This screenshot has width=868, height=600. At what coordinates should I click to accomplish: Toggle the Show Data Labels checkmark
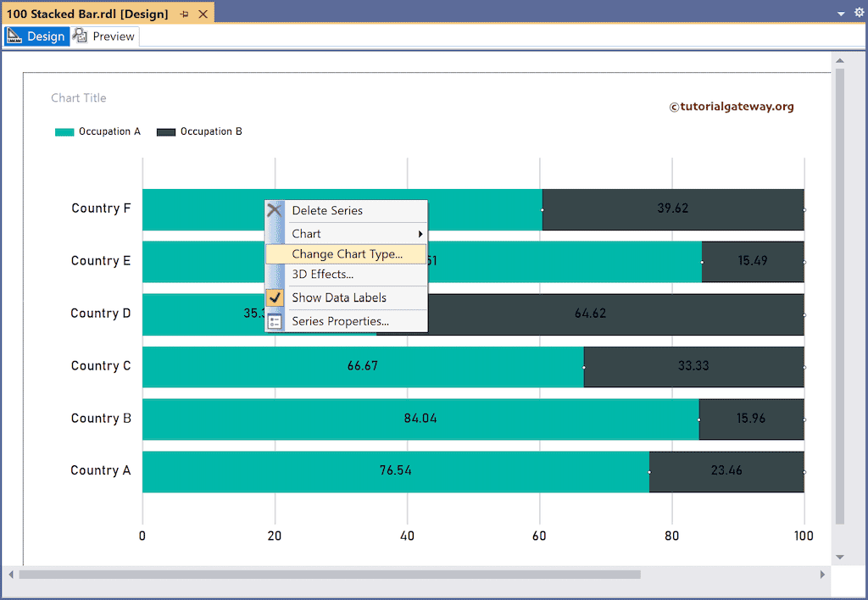(x=275, y=297)
